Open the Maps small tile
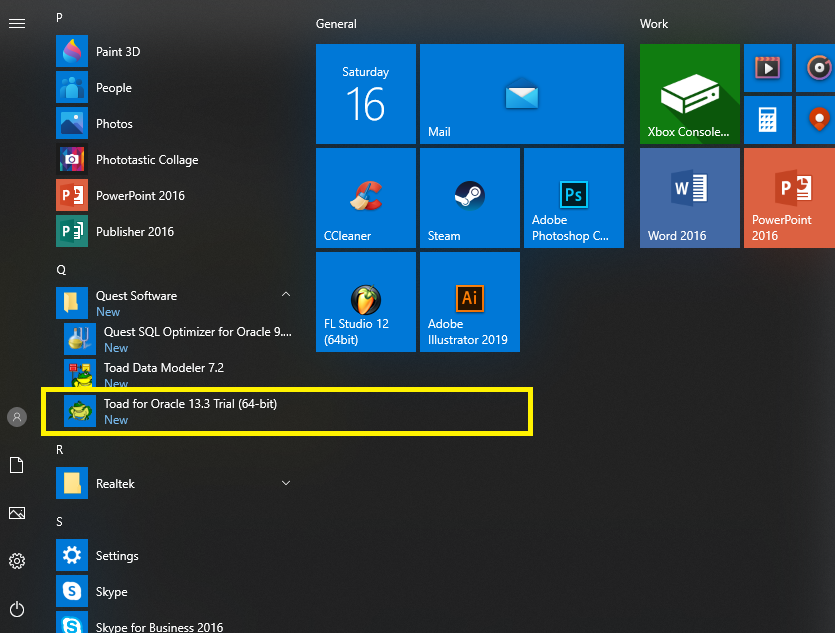This screenshot has width=835, height=633. coord(815,120)
